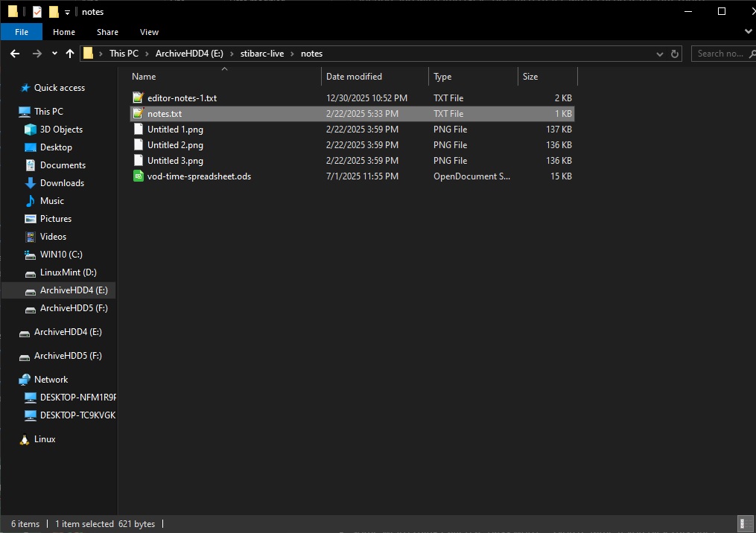Refresh the notes folder listing
The height and width of the screenshot is (533, 756).
675,54
